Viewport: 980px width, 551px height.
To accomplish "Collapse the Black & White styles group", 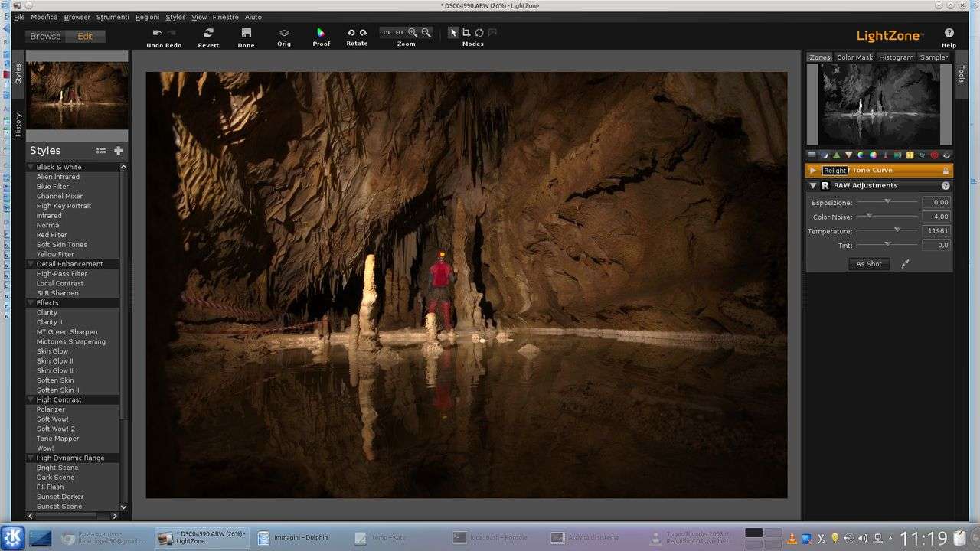I will [31, 167].
